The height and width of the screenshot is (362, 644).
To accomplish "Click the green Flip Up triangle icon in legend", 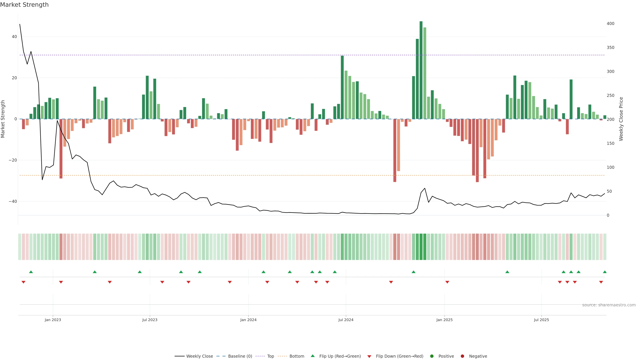I will [x=312, y=356].
